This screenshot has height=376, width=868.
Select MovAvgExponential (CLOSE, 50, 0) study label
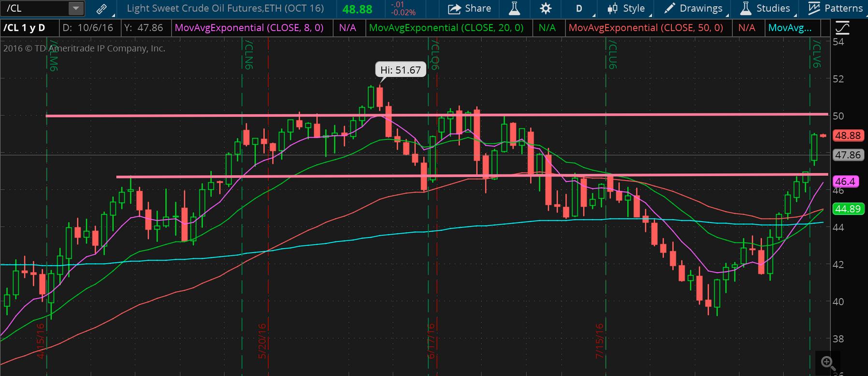point(646,28)
